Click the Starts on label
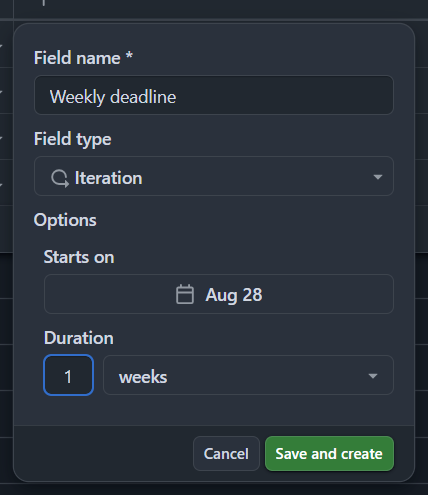Viewport: 428px width, 495px height. pos(79,257)
